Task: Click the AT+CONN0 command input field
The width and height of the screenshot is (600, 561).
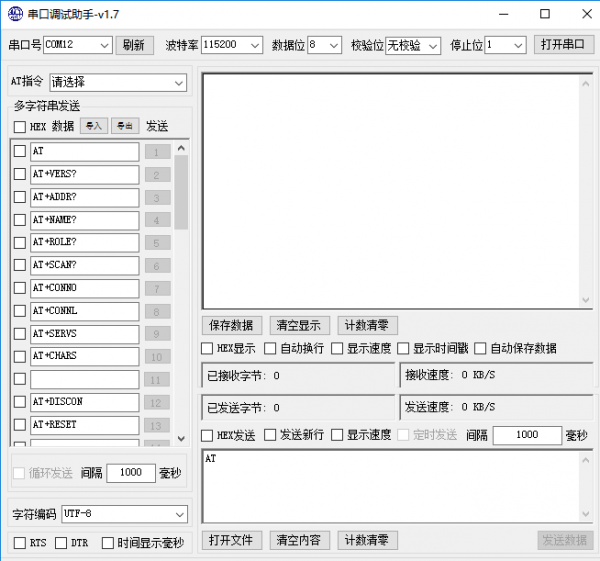Action: tap(85, 288)
